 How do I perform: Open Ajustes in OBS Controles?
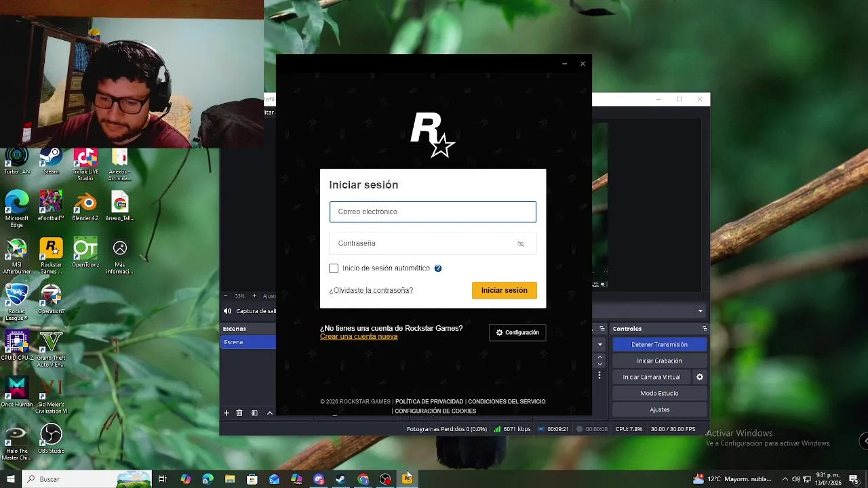(660, 409)
